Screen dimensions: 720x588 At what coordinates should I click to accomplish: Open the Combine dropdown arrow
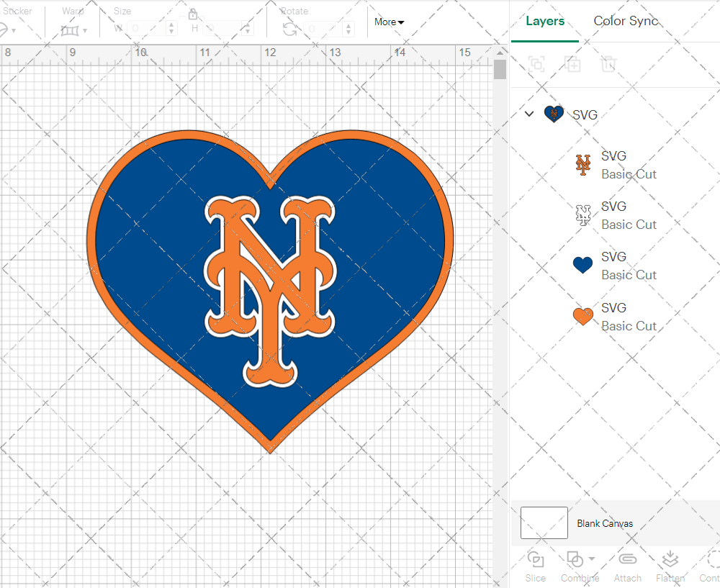pyautogui.click(x=592, y=558)
